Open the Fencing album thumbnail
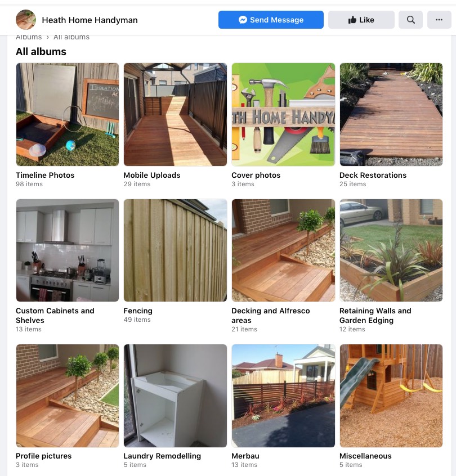456x476 pixels. click(175, 250)
